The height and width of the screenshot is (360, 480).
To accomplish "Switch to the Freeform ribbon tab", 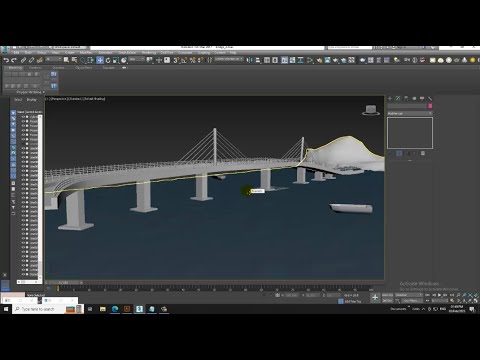I will 35,68.
